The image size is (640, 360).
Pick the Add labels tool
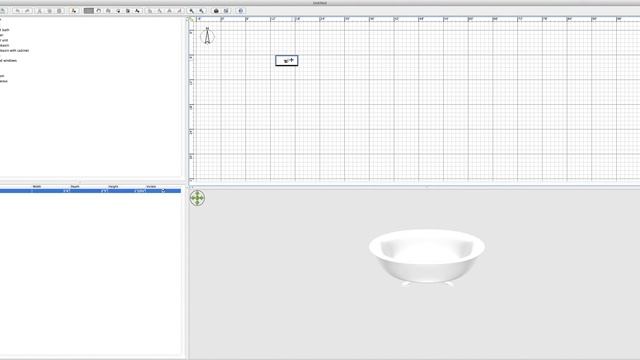[138, 11]
